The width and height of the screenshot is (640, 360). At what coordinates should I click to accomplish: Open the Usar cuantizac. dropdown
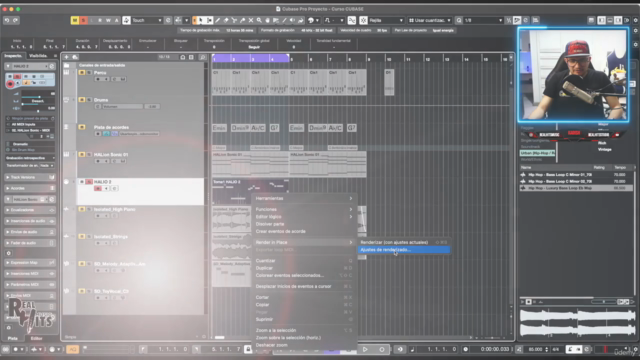[x=429, y=20]
